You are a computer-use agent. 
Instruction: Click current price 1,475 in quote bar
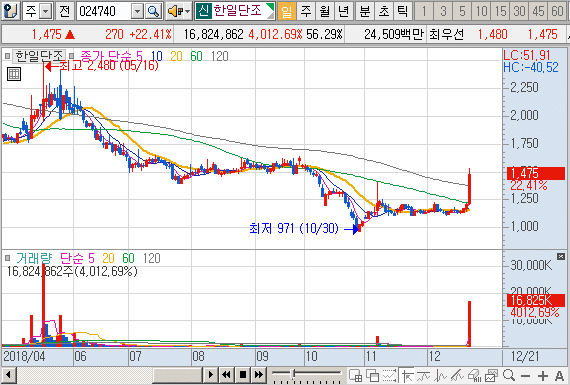coord(47,35)
